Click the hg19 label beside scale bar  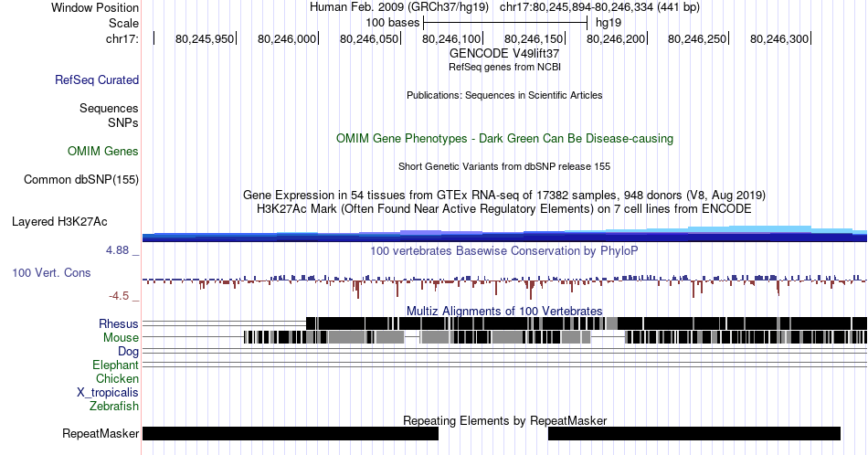click(609, 23)
